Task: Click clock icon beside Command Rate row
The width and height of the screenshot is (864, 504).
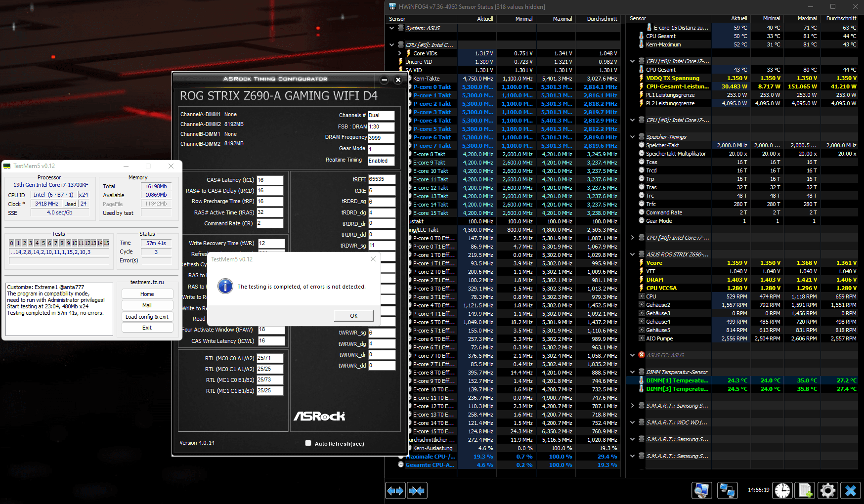Action: 642,212
